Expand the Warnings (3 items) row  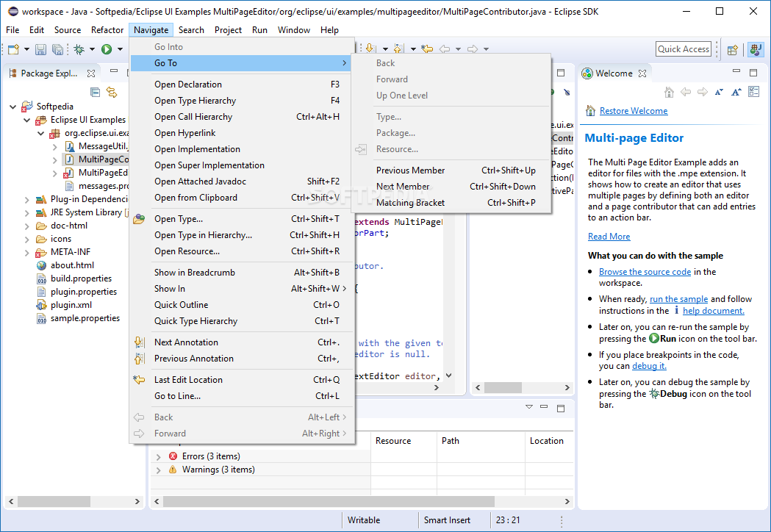tap(158, 470)
